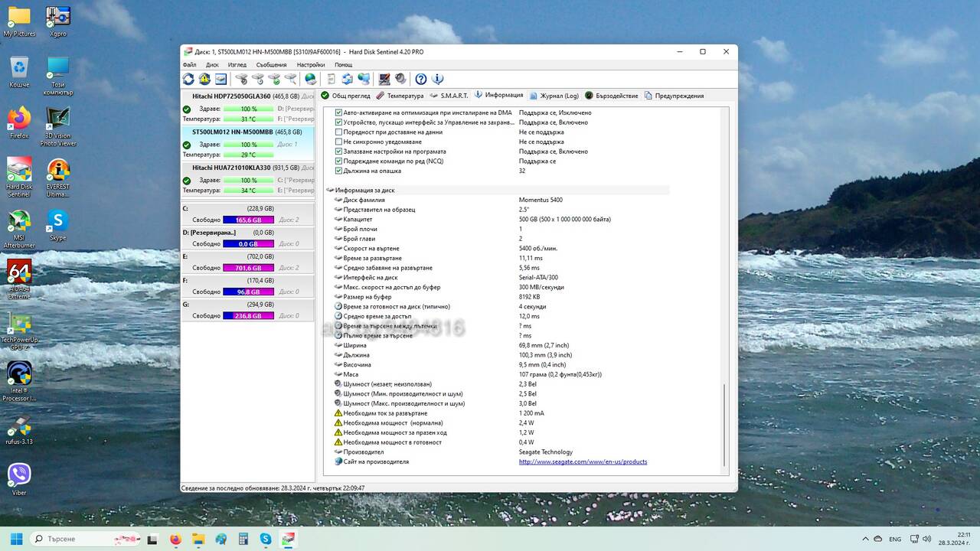Open the Calculator icon on the taskbar
This screenshot has height=551, width=980.
pos(243,539)
